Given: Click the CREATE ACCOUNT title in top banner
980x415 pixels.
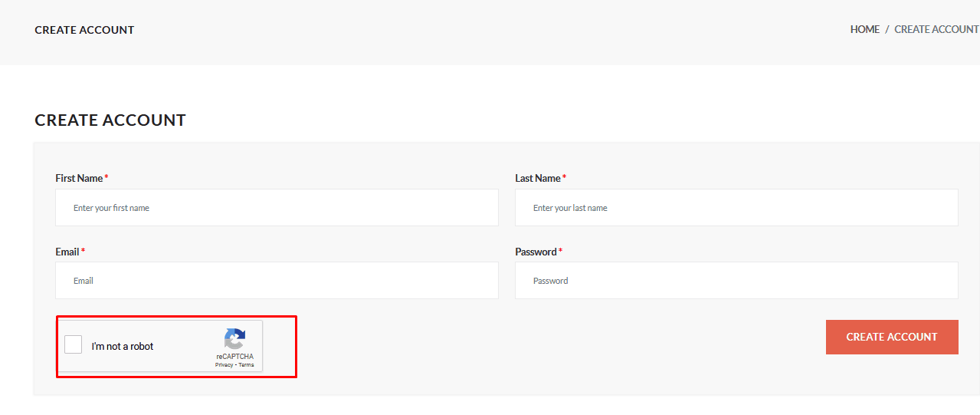Looking at the screenshot, I should point(84,30).
